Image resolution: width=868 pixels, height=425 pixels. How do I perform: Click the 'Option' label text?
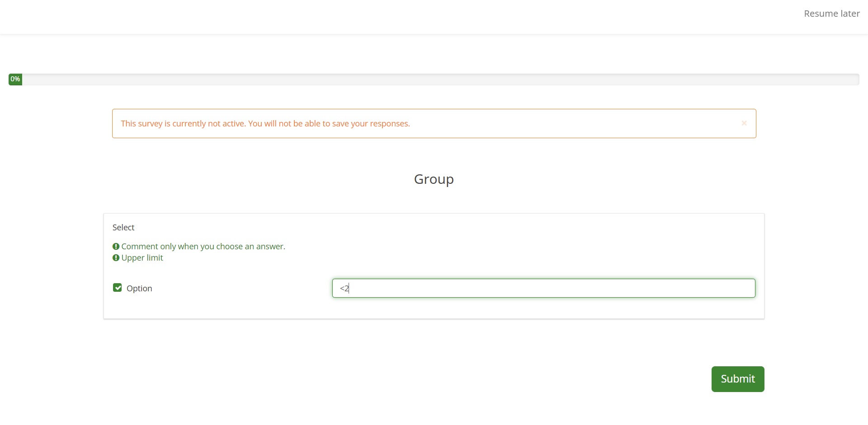pyautogui.click(x=139, y=289)
